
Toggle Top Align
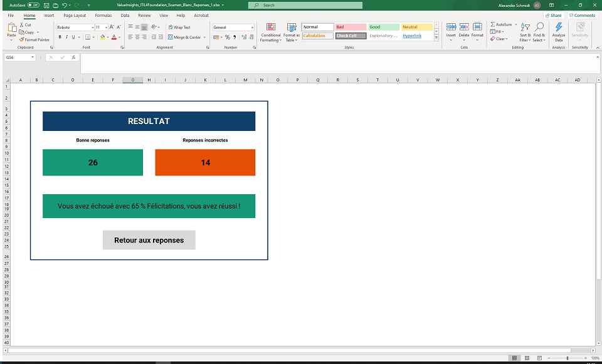pos(130,27)
